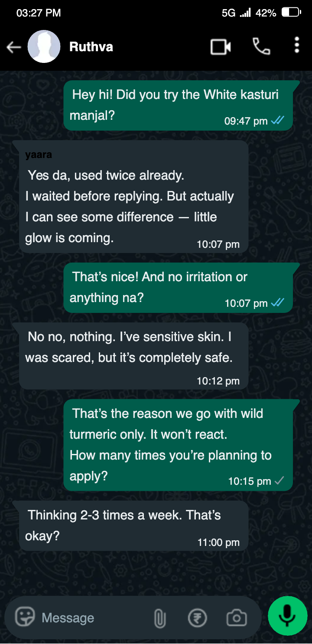Select the 'no irritation or anything na?' message
This screenshot has height=644, width=312.
tap(178, 287)
